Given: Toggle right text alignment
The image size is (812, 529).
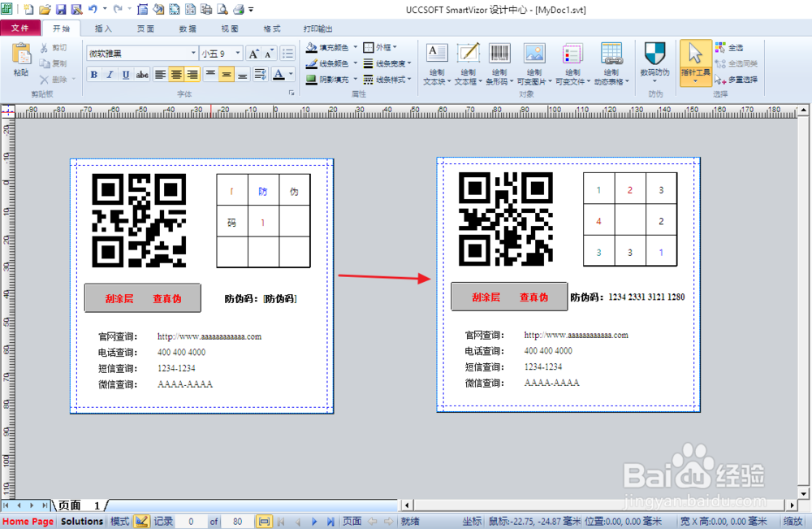Looking at the screenshot, I should [192, 75].
